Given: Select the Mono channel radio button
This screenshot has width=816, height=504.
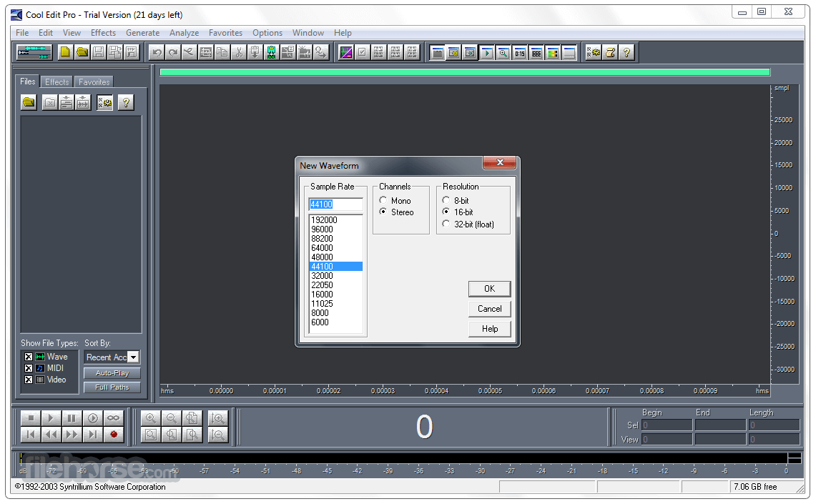Looking at the screenshot, I should pyautogui.click(x=383, y=200).
